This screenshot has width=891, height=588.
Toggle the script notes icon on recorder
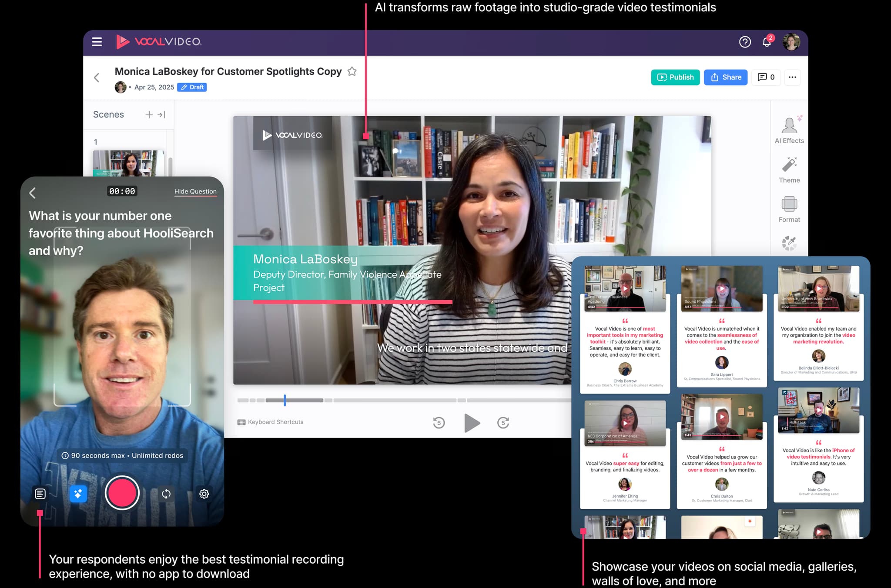(40, 494)
